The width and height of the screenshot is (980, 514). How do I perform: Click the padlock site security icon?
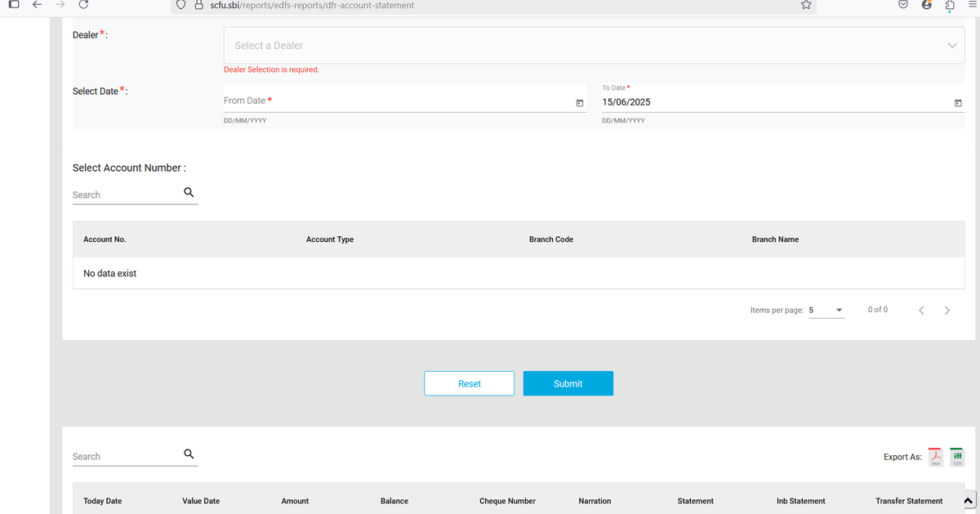pyautogui.click(x=198, y=5)
